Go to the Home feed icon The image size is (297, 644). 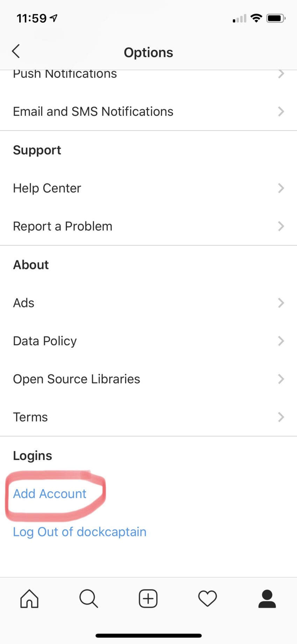29,599
